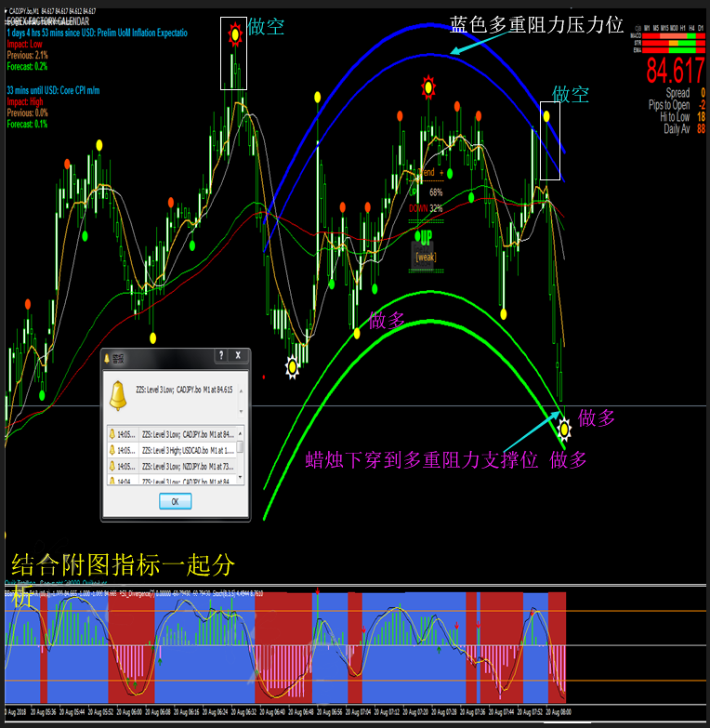The height and width of the screenshot is (728, 710).
Task: Click the alert message box's down arrow
Action: (x=241, y=411)
